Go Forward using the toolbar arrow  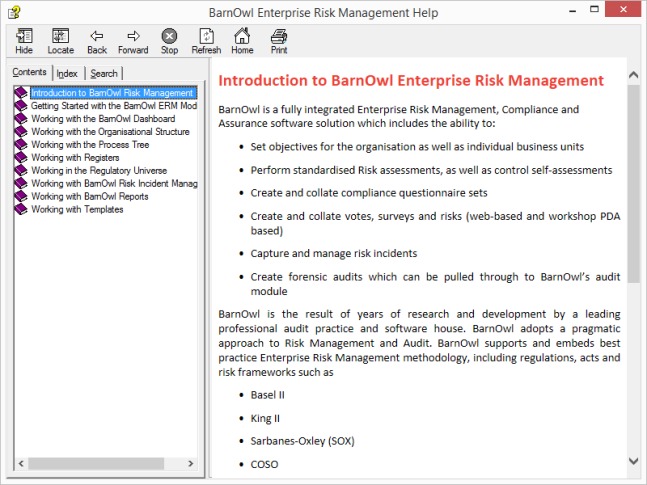tap(133, 41)
